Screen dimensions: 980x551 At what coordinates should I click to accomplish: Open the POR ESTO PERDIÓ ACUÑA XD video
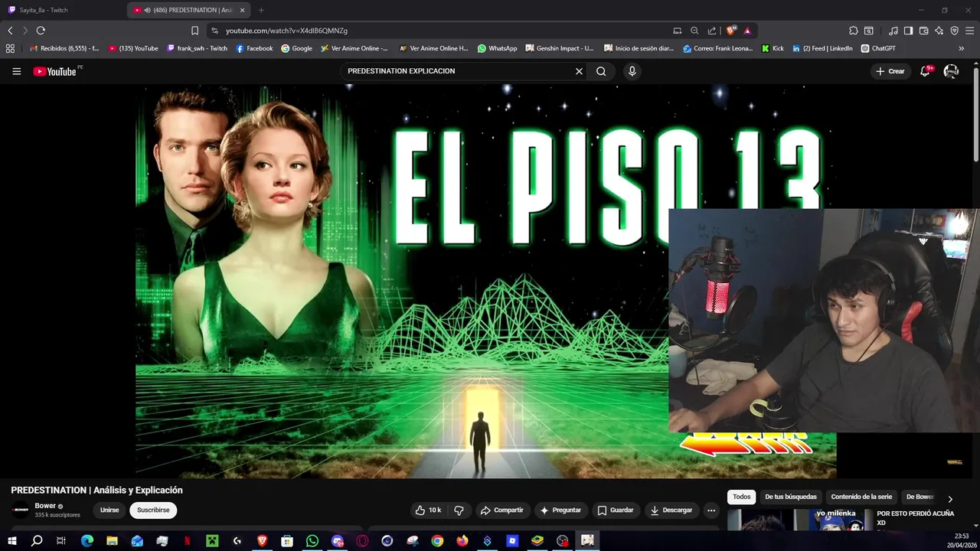tap(916, 518)
